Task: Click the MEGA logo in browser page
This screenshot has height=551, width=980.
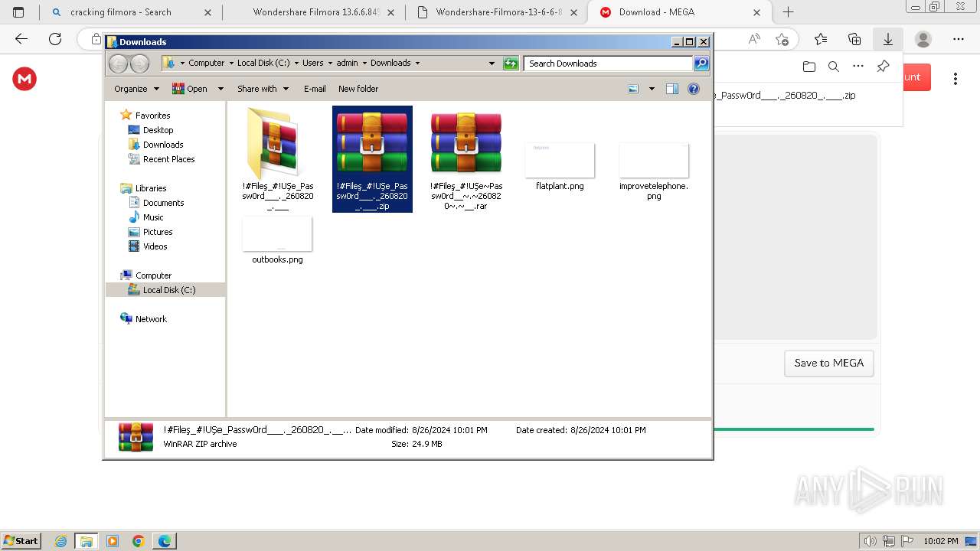Action: [24, 78]
